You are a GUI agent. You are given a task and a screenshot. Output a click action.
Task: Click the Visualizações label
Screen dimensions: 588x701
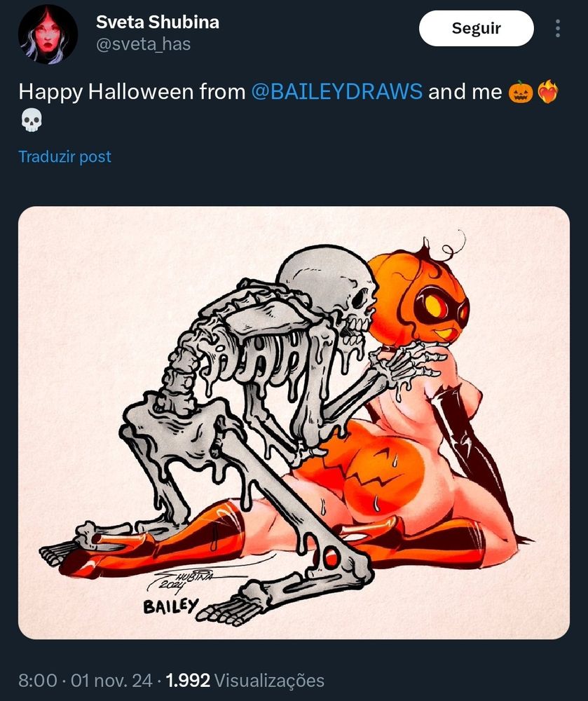[x=269, y=681]
